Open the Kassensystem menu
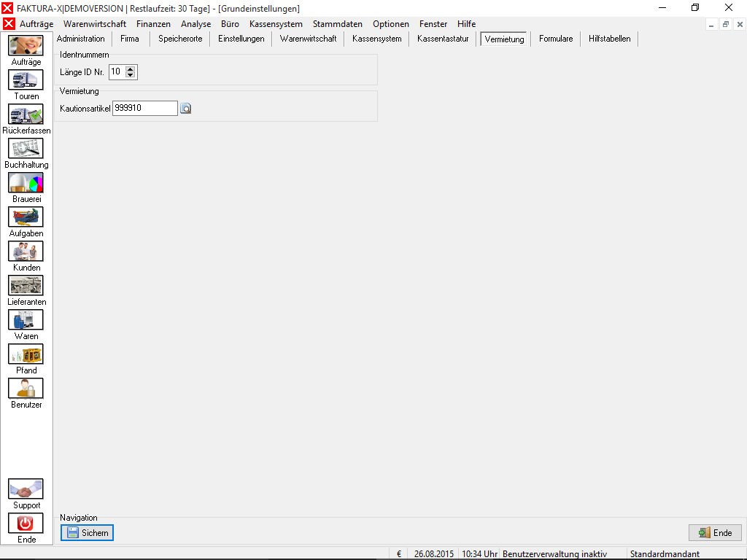The width and height of the screenshot is (747, 560). coord(276,24)
